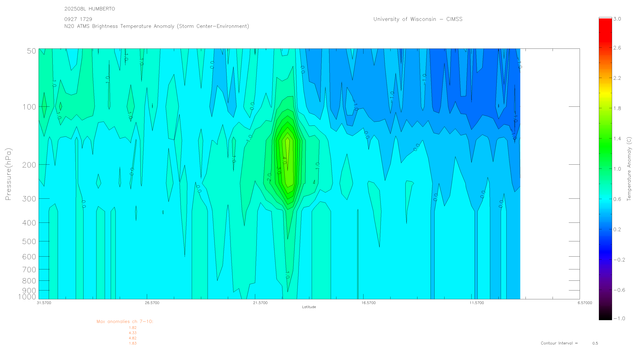Viewport: 644px width, 348px height.
Task: Click the 50 hPa pressure axis label
Action: coord(32,51)
